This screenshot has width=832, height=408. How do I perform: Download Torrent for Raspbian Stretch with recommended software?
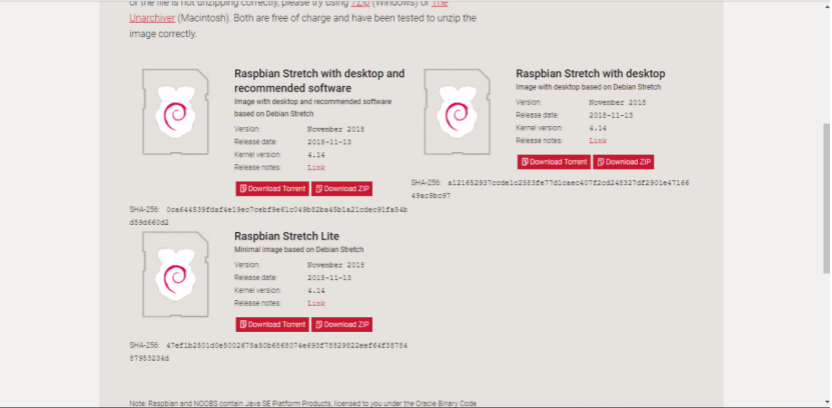coord(272,188)
